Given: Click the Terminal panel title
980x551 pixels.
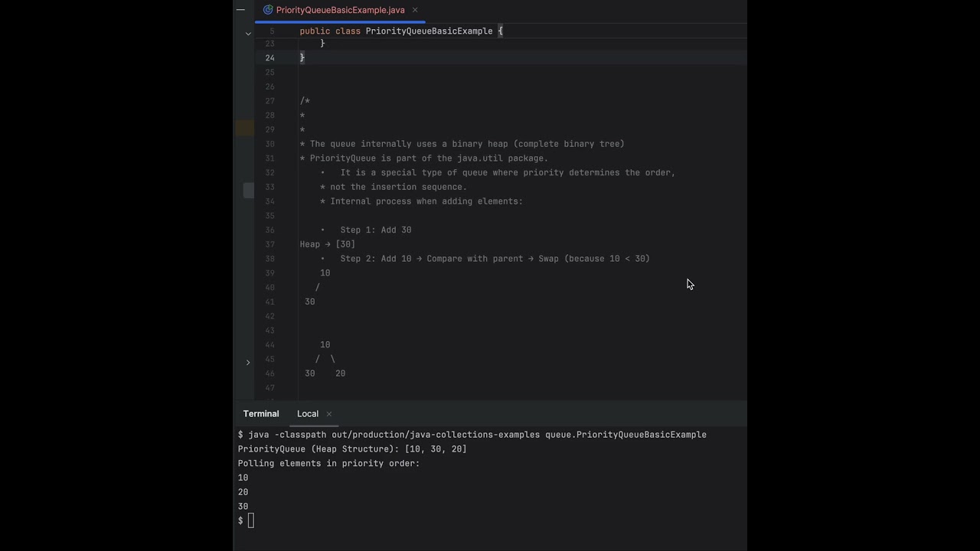Looking at the screenshot, I should pos(261,414).
